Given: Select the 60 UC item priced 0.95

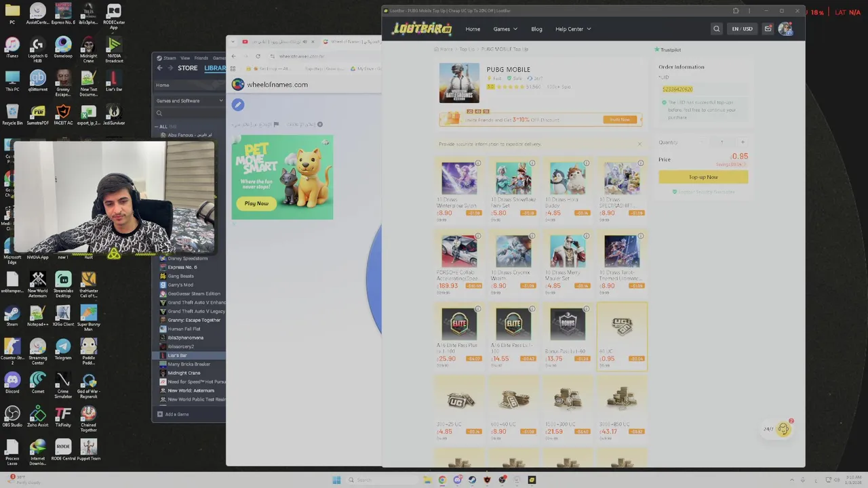Looking at the screenshot, I should 622,337.
